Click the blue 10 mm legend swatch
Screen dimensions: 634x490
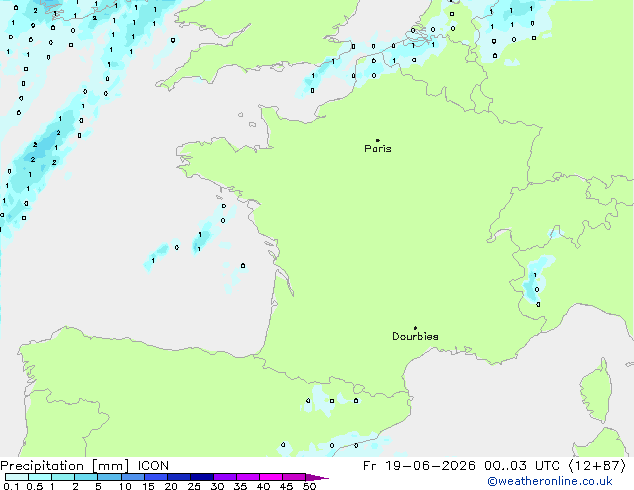133,477
